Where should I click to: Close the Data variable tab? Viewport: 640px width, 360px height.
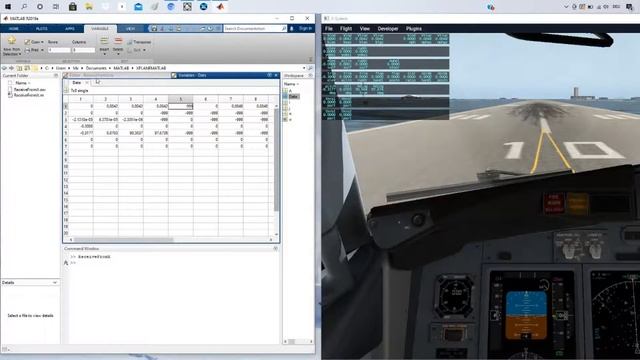(87, 83)
